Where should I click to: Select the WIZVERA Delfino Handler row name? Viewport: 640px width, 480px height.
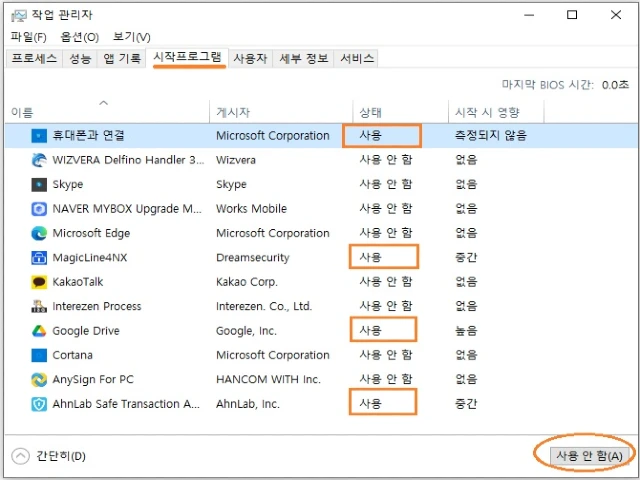point(128,160)
